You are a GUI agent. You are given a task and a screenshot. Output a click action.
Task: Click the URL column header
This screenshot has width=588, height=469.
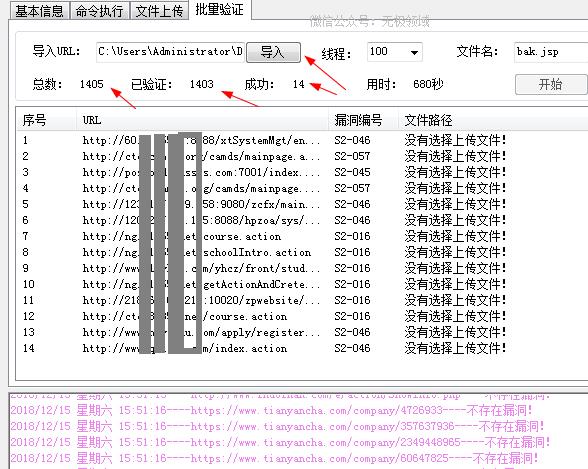pos(202,120)
